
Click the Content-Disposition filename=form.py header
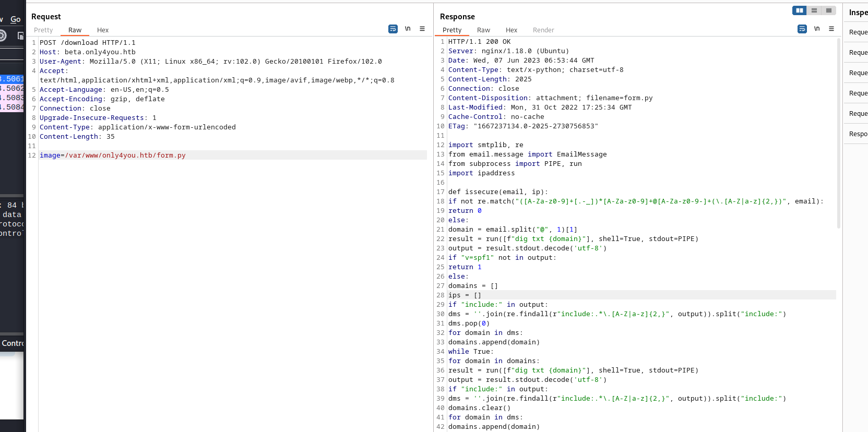click(x=550, y=98)
